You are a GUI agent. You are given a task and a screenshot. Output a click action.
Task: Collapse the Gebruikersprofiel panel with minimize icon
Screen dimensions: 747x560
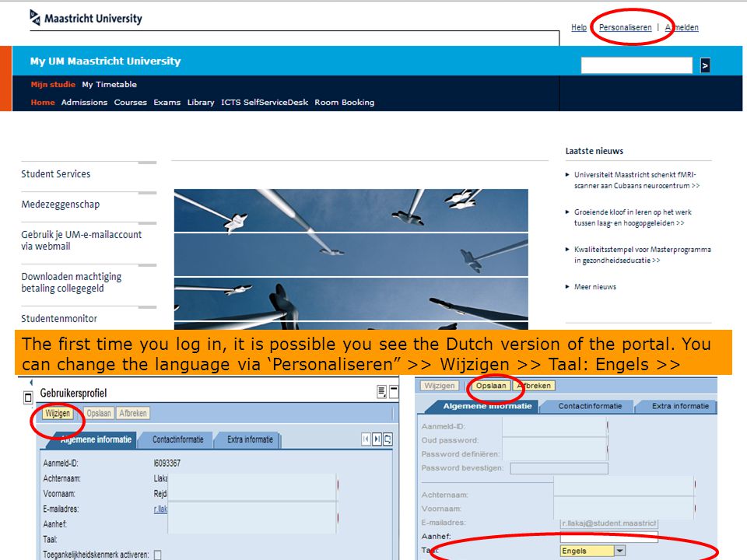394,391
